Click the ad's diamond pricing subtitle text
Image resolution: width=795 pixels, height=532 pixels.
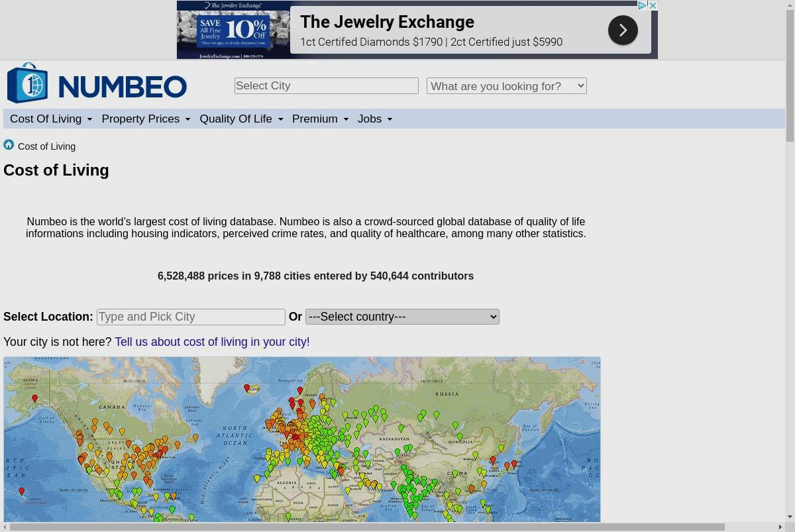[431, 42]
